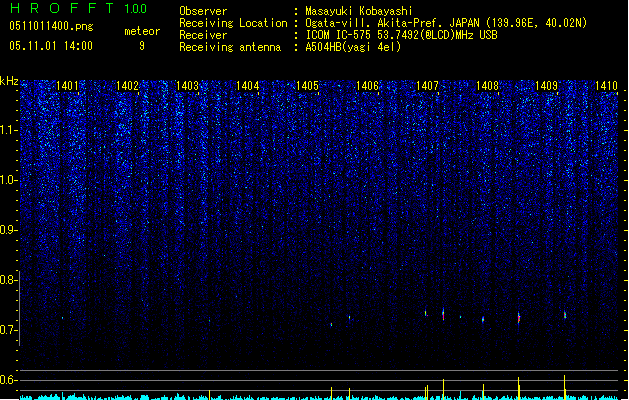The image size is (629, 400).
Task: Click the 1.1 kHz axis label
Action: tap(9, 130)
